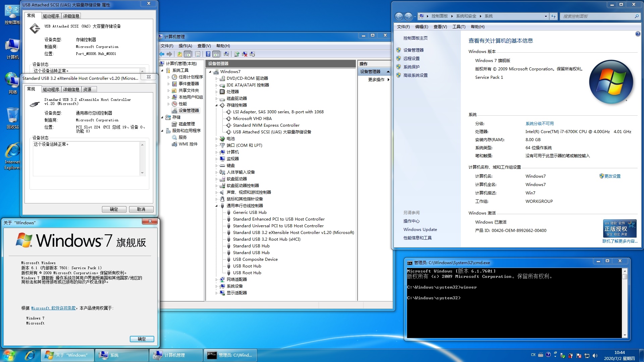The height and width of the screenshot is (362, 644).
Task: Click the 系统分级不可用 rating link
Action: coord(539,124)
